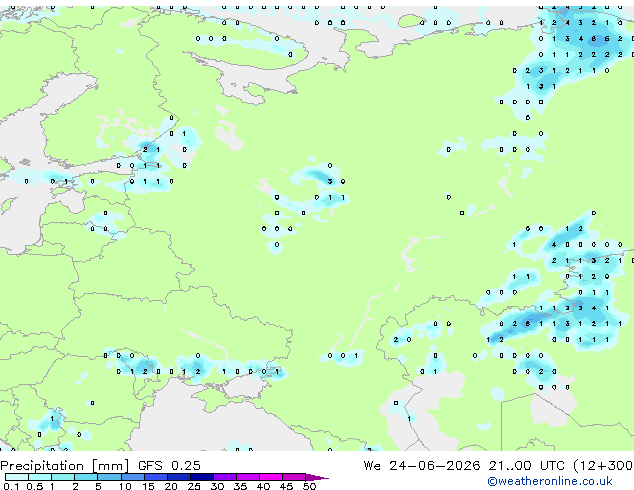
Task: Click the "Precipitation [mm]" title text
Action: tap(65, 466)
